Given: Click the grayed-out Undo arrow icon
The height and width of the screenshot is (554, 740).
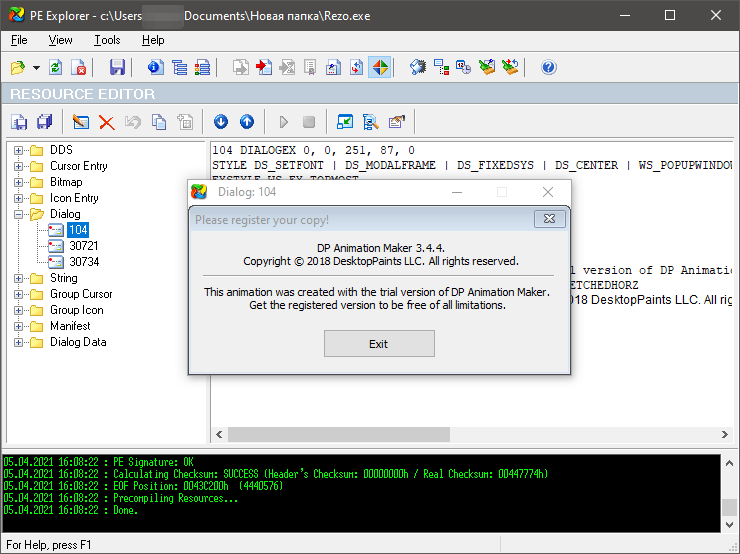Looking at the screenshot, I should pos(133,122).
